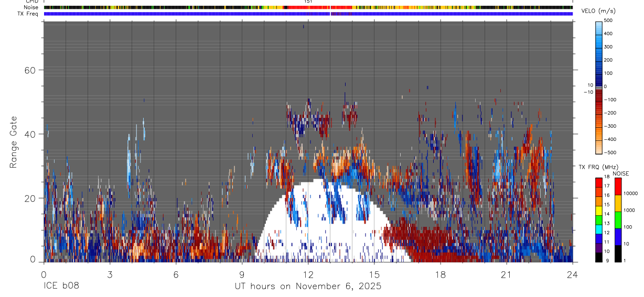
Task: Click the '500' velocity colorbar tick
Action: pyautogui.click(x=609, y=20)
